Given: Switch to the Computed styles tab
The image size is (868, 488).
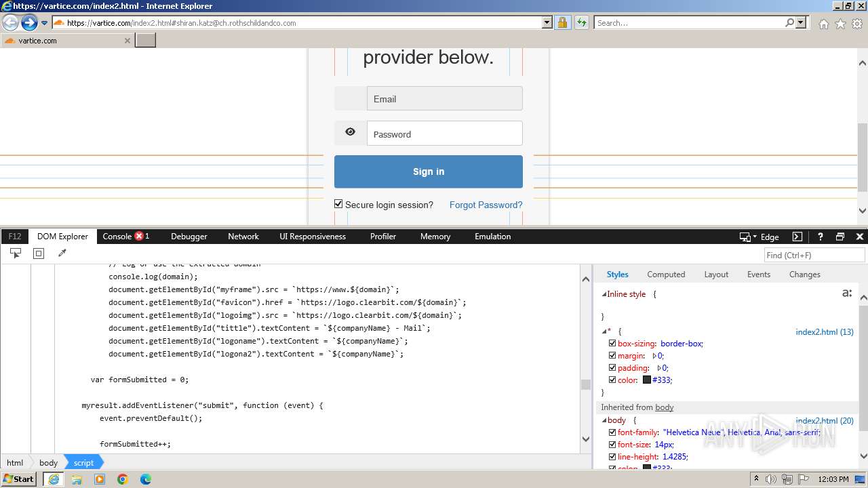Looking at the screenshot, I should click(x=666, y=274).
